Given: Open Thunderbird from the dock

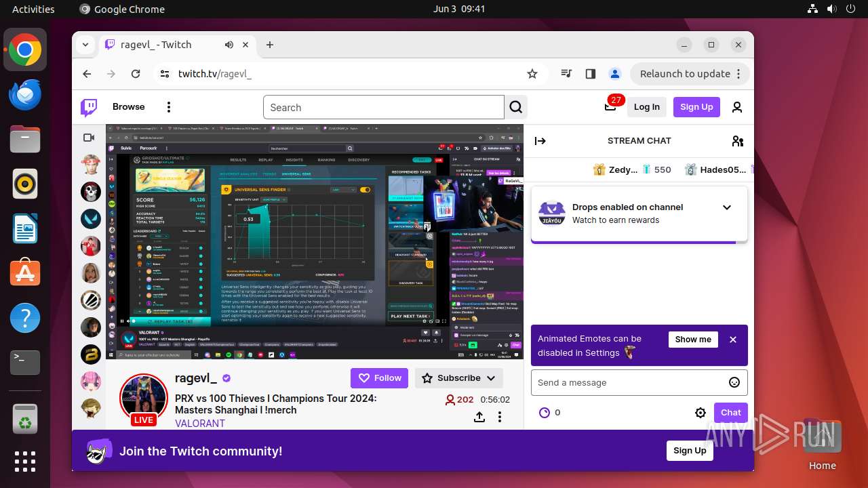Looking at the screenshot, I should (x=25, y=94).
